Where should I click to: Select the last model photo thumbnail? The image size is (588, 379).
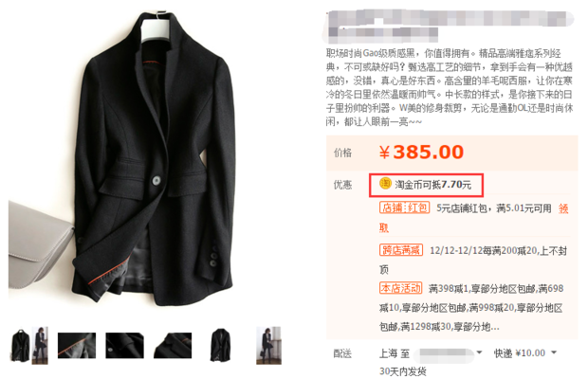(268, 345)
